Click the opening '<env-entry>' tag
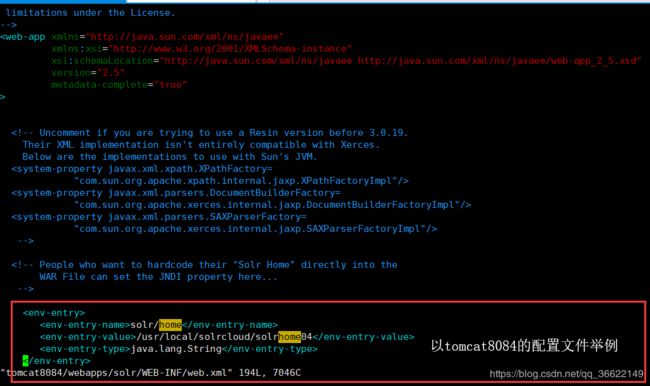 point(54,313)
